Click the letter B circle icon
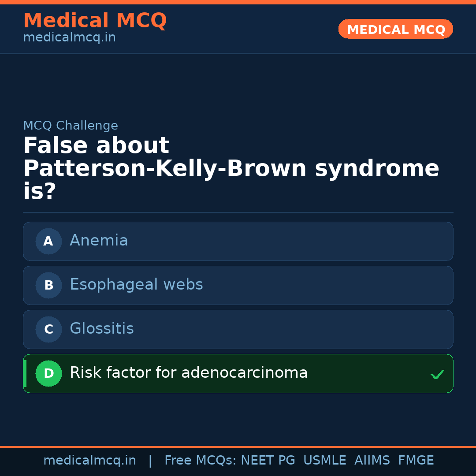 coord(48,285)
